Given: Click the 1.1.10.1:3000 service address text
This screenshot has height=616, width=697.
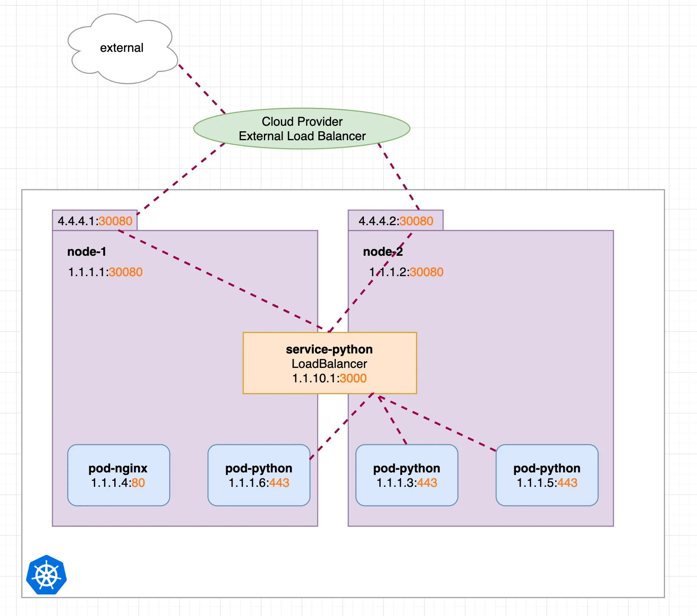Looking at the screenshot, I should (x=329, y=378).
